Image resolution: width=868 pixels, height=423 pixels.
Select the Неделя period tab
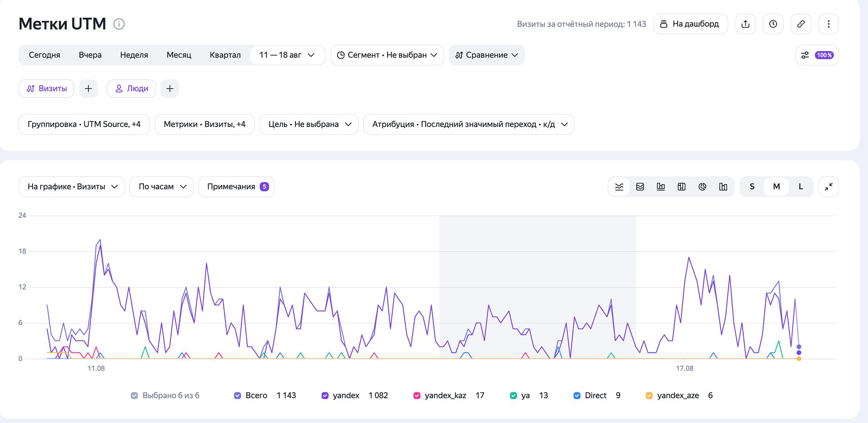134,55
